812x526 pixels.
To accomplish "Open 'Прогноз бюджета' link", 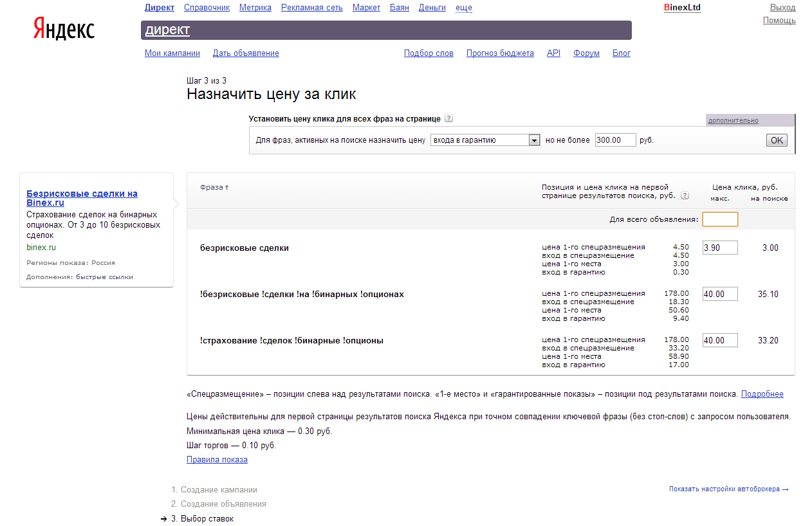I will [x=500, y=53].
